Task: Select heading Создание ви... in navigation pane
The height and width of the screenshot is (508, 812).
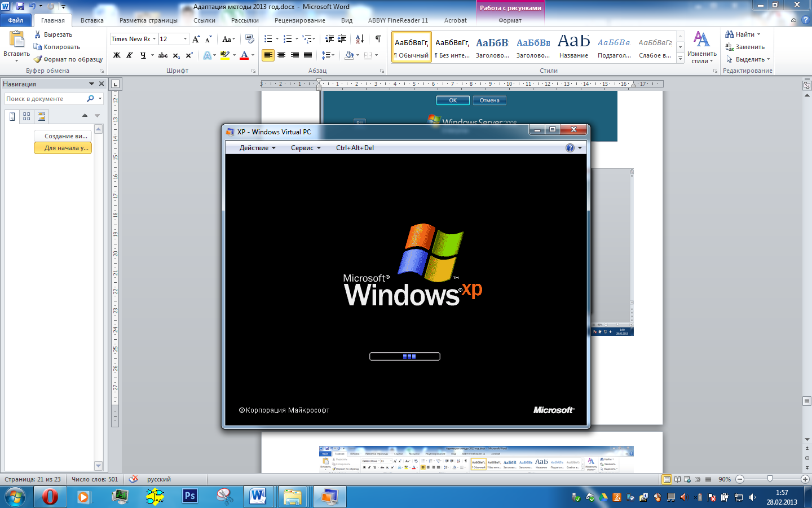Action: click(x=63, y=136)
